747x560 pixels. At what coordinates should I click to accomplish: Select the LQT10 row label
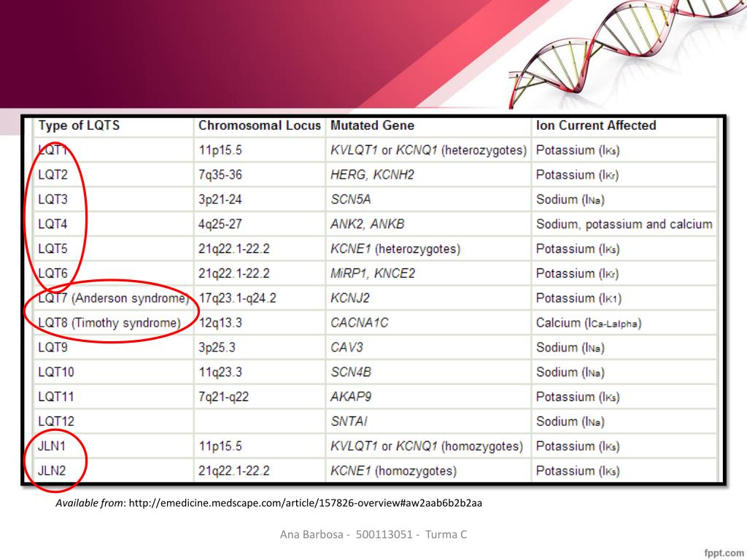(56, 373)
